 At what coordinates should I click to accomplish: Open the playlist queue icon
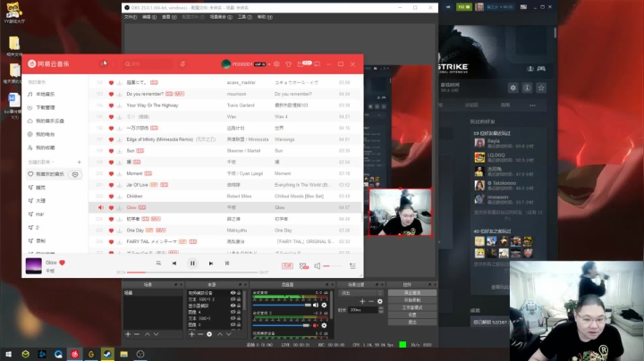click(x=352, y=266)
